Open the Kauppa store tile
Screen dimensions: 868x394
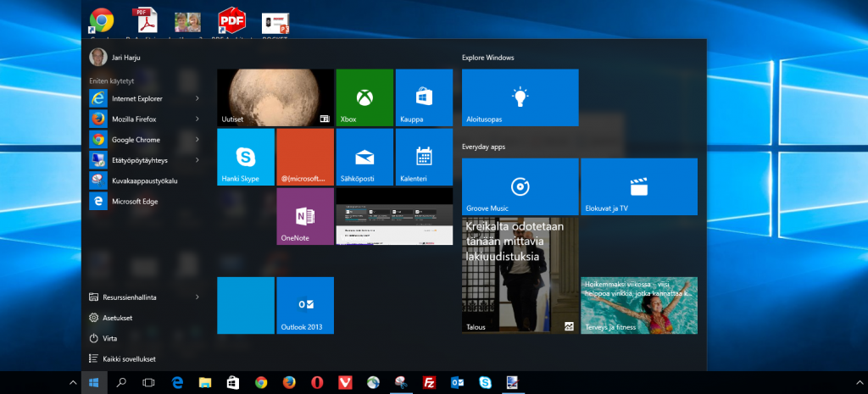pyautogui.click(x=424, y=97)
